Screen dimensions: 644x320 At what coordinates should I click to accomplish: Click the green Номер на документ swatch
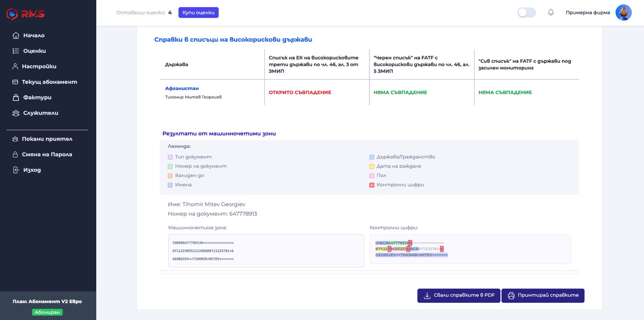point(170,166)
